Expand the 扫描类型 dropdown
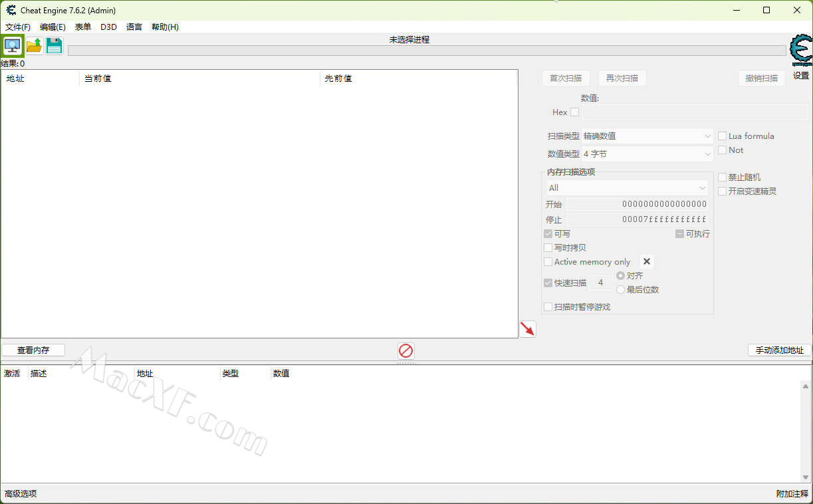Image resolution: width=813 pixels, height=504 pixels. (647, 136)
